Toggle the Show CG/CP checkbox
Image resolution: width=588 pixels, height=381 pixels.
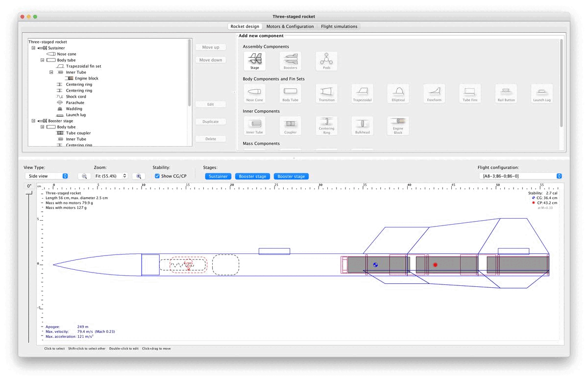tap(157, 176)
